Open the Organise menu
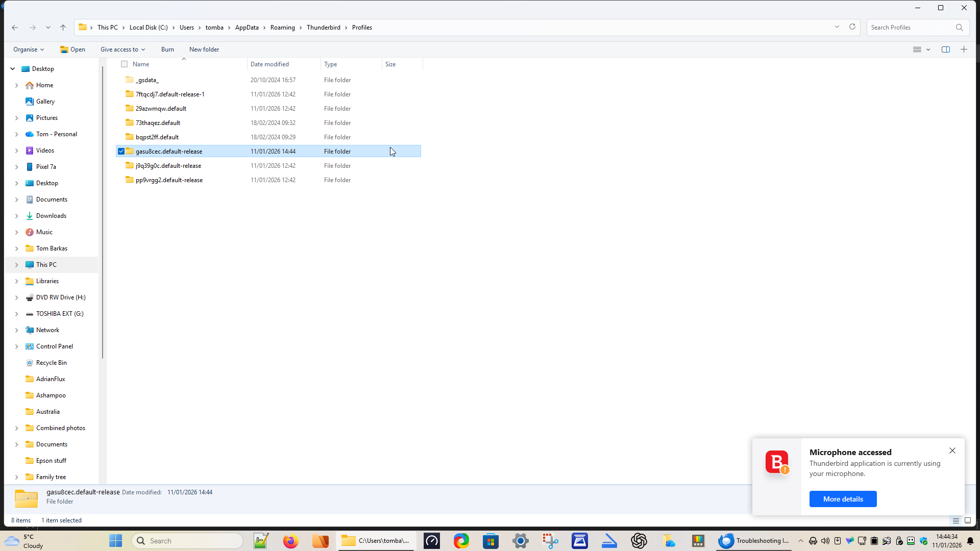Screen dimensions: 980x551 (29, 49)
